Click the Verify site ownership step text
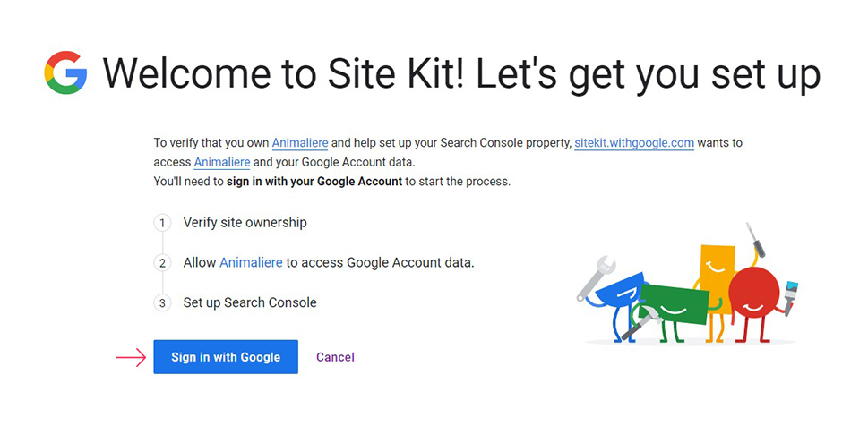 245,222
